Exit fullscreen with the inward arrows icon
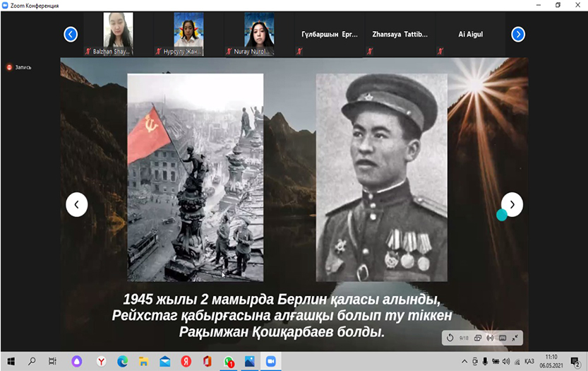Viewport: 588px width, 371px height. (x=515, y=338)
